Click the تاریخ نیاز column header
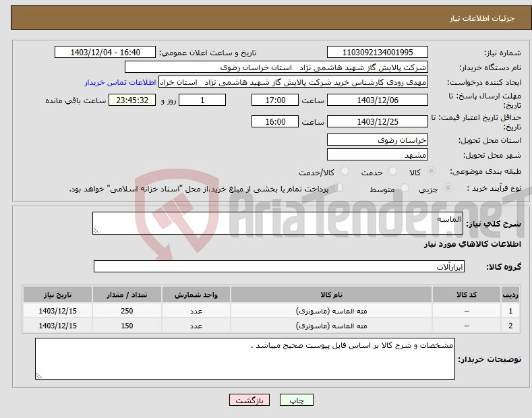Viewport: 532px width, 418px height. point(57,295)
